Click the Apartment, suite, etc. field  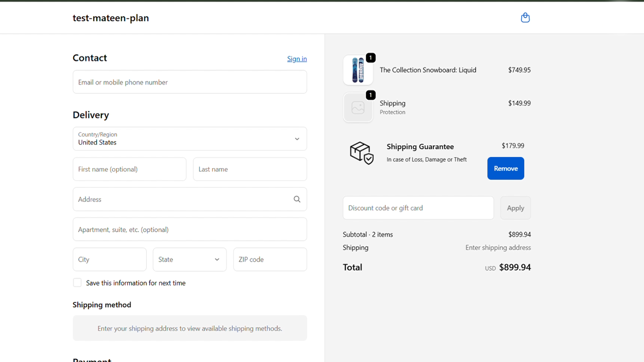[190, 229]
